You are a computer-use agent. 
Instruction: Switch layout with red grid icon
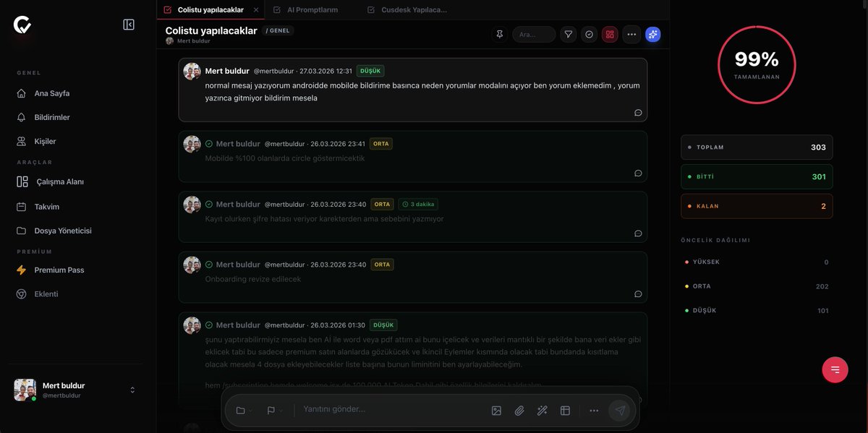point(610,34)
